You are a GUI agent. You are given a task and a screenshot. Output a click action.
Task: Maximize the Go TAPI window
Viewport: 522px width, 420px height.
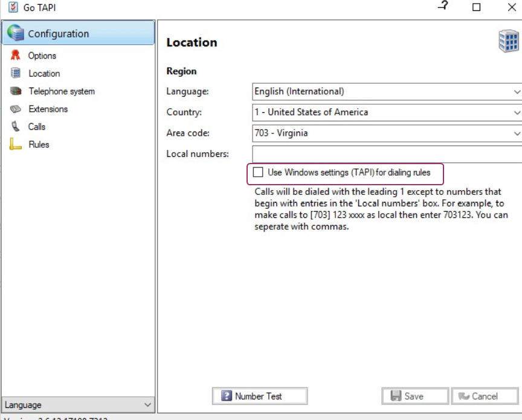[x=477, y=7]
